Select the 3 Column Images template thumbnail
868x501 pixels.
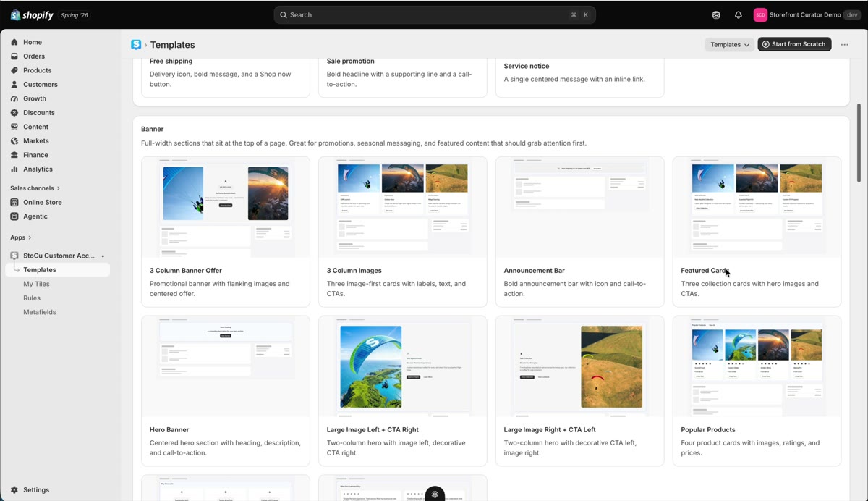pyautogui.click(x=403, y=207)
